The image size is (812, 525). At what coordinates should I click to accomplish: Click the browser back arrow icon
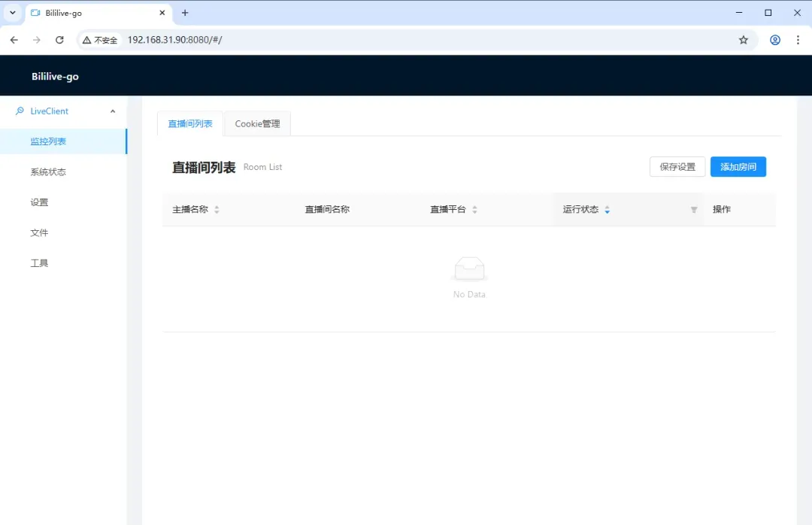[x=14, y=40]
